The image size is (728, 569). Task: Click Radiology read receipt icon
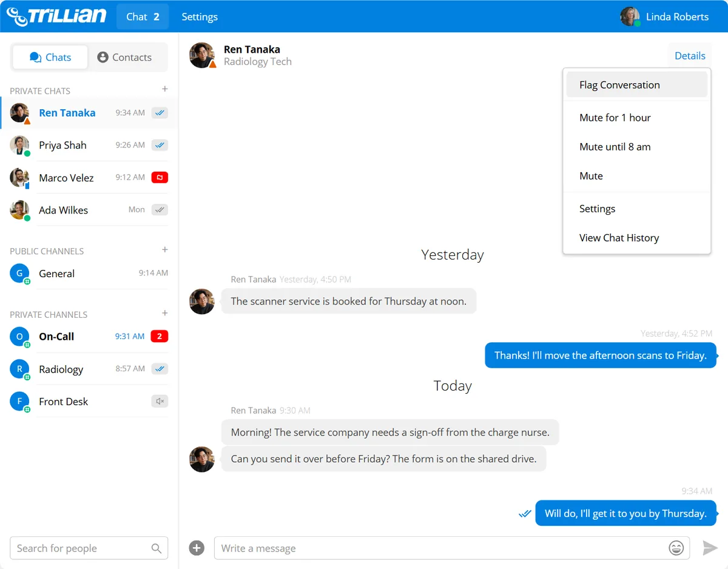click(x=160, y=369)
